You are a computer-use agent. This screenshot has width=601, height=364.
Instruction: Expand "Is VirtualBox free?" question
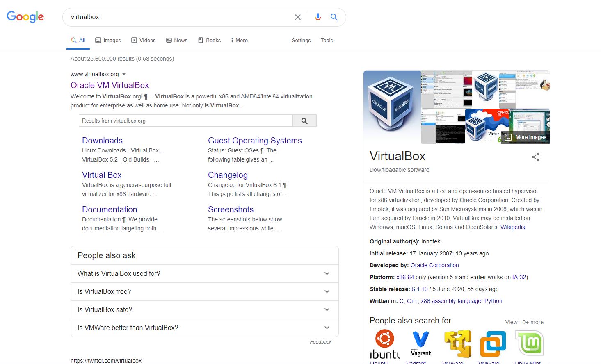click(x=205, y=291)
